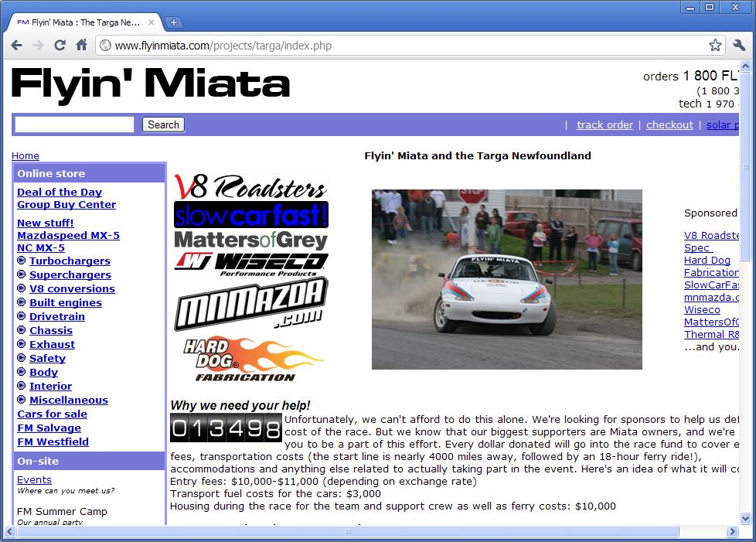Open the Events link
This screenshot has height=542, width=756.
point(34,480)
